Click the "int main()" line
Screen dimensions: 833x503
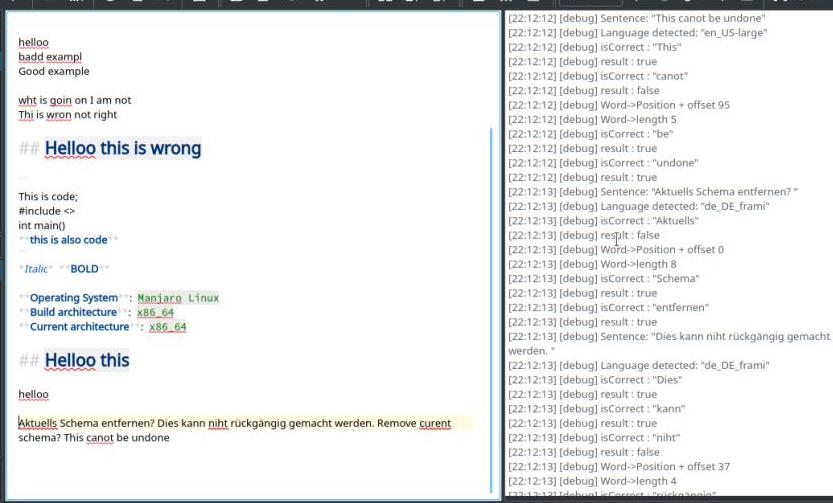(41, 225)
